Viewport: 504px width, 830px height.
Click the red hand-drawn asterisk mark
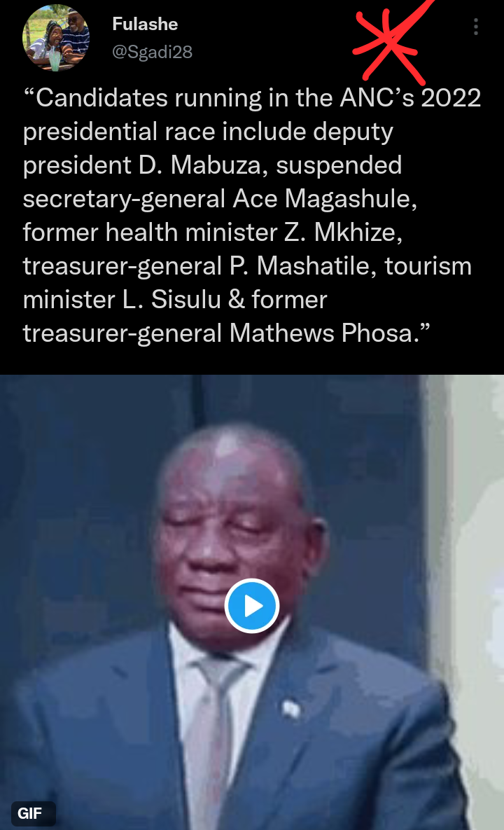(x=391, y=42)
